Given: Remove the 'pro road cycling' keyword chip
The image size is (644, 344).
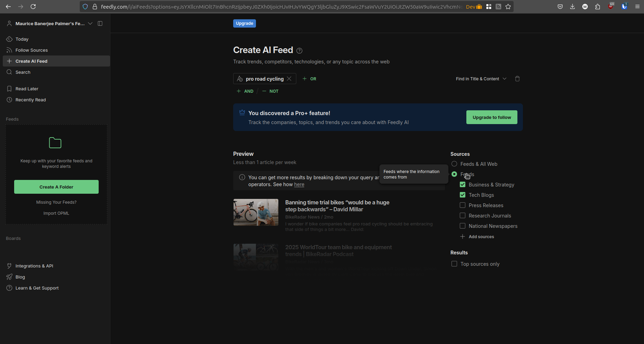Looking at the screenshot, I should tap(289, 79).
